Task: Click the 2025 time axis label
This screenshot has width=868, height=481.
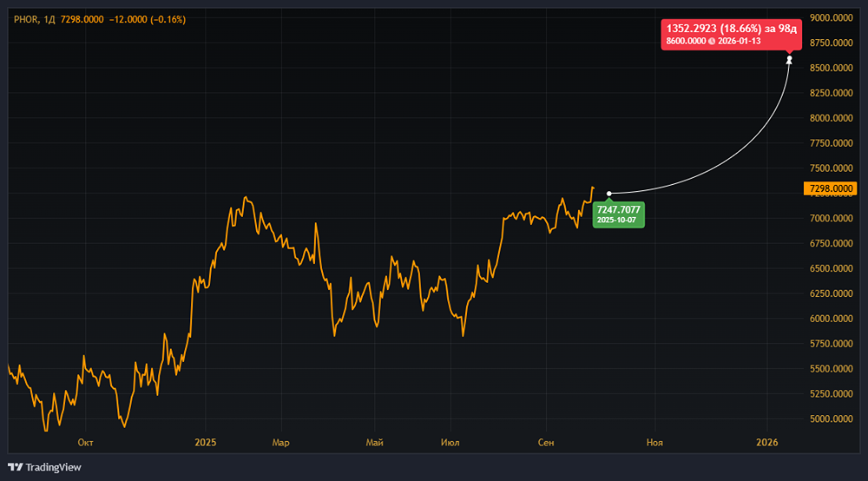Action: 206,442
